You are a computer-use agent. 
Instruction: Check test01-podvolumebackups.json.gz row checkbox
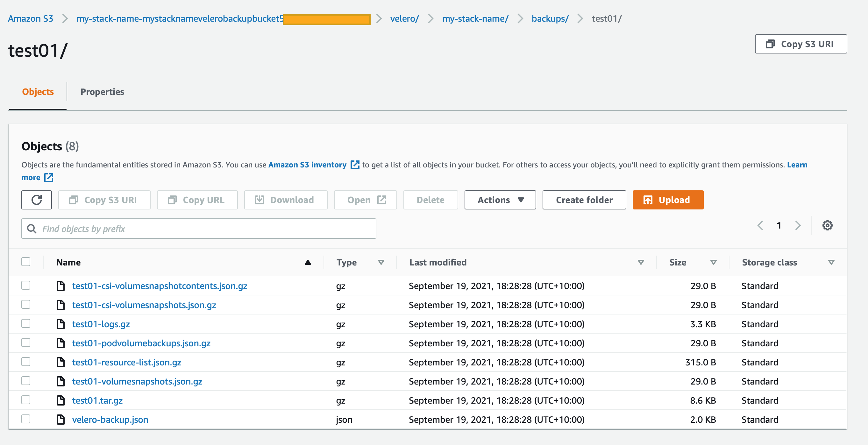[x=26, y=343]
